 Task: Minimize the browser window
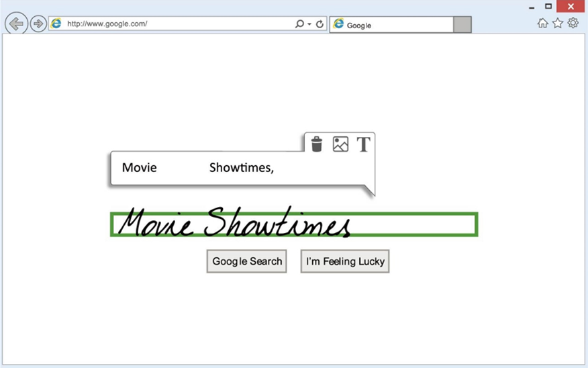pos(532,7)
